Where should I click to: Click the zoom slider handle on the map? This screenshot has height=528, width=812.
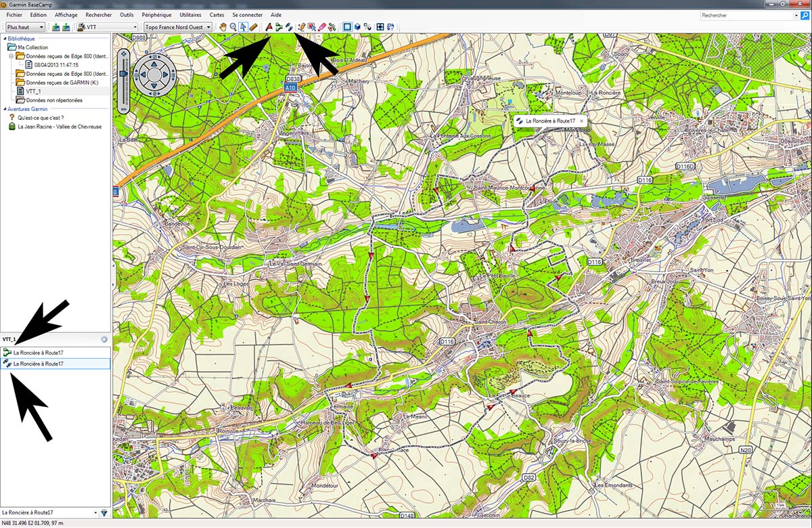pos(123,72)
